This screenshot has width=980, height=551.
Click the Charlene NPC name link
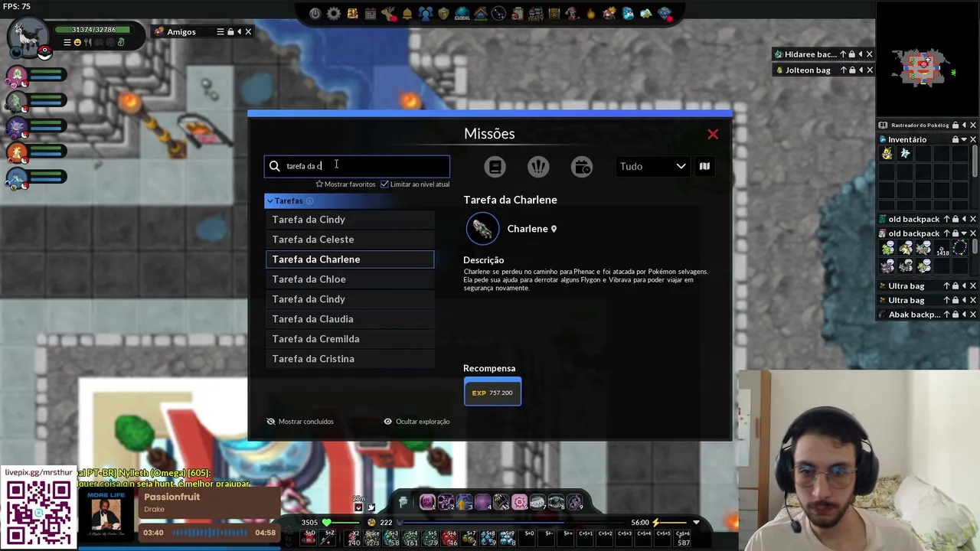528,229
